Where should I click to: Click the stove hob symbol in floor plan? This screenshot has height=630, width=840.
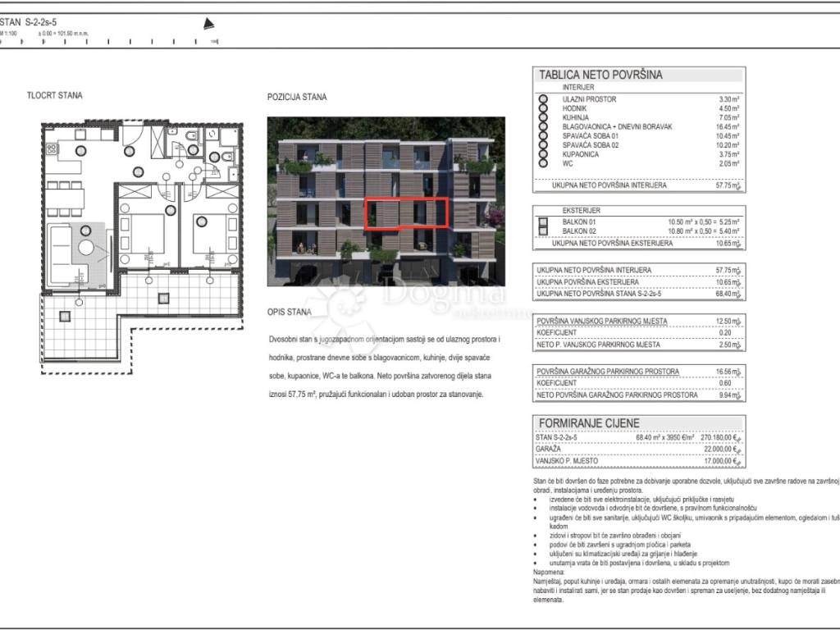tap(52, 149)
